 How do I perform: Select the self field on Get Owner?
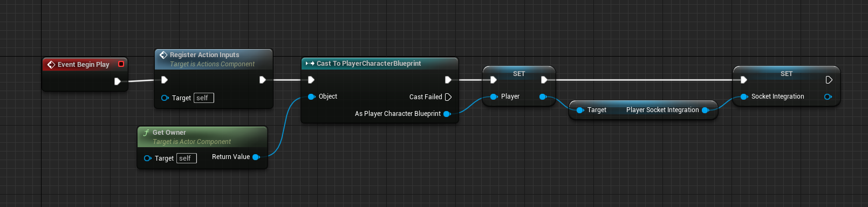click(187, 158)
